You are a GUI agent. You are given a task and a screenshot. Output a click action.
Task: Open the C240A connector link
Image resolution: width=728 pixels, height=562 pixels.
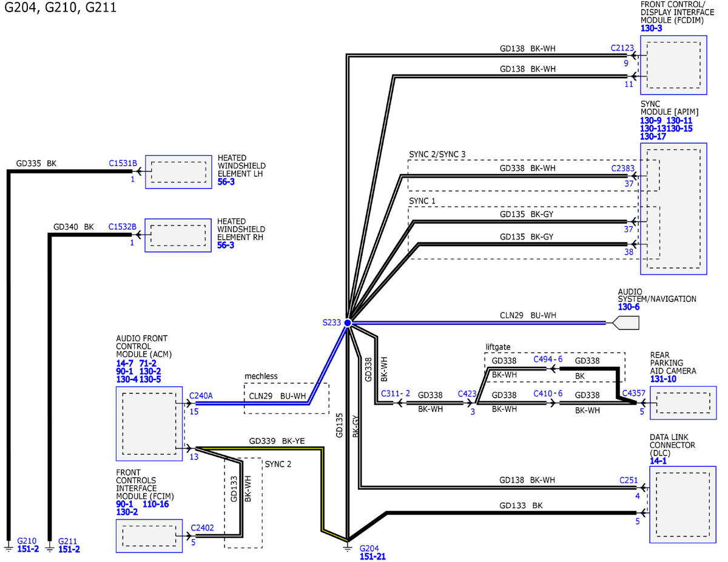coord(201,396)
